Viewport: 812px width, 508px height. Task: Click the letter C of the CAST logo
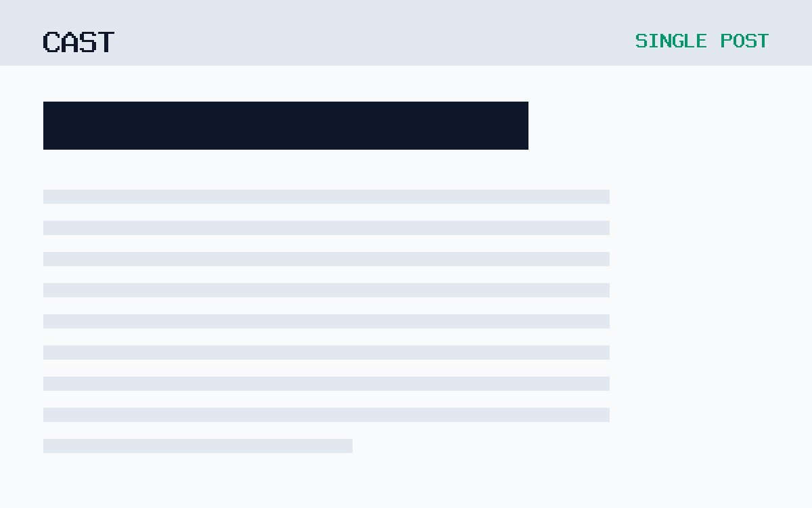(x=51, y=41)
